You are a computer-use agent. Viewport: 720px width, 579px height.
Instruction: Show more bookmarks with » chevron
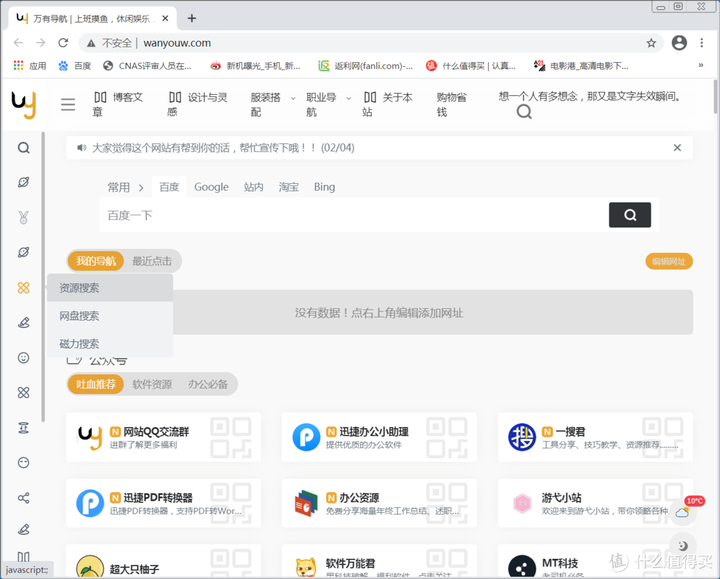(x=701, y=66)
